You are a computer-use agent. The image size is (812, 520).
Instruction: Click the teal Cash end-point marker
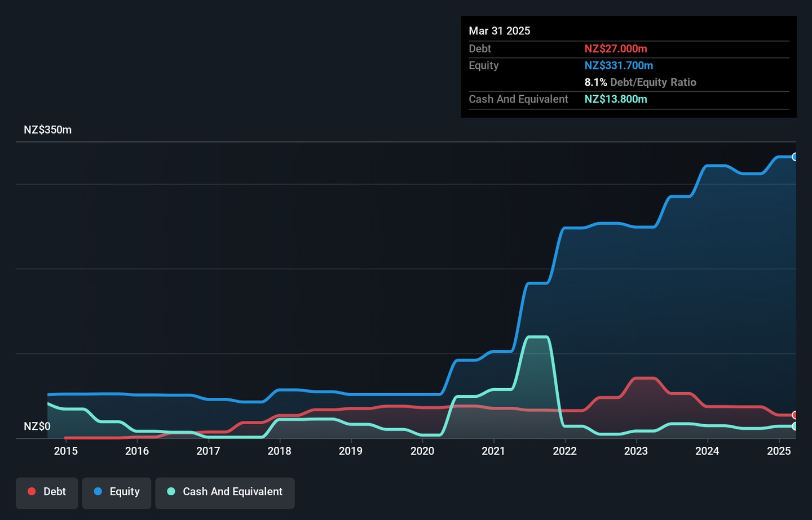coord(795,426)
